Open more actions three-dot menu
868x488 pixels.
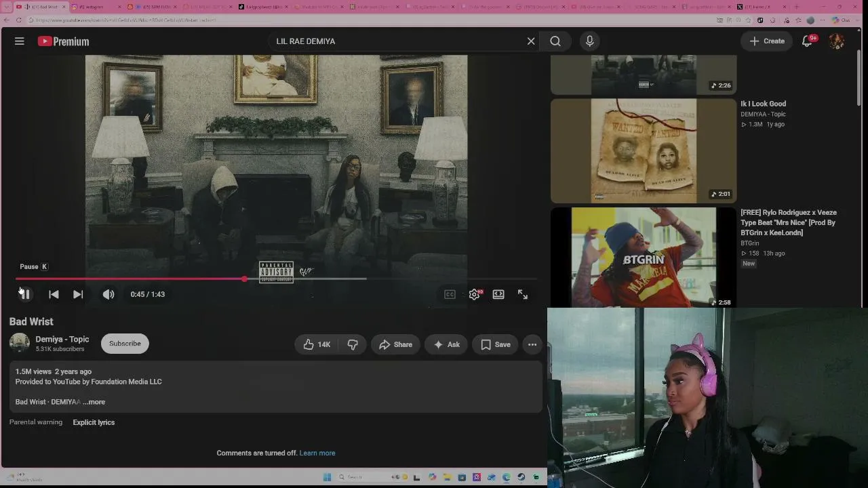(532, 344)
